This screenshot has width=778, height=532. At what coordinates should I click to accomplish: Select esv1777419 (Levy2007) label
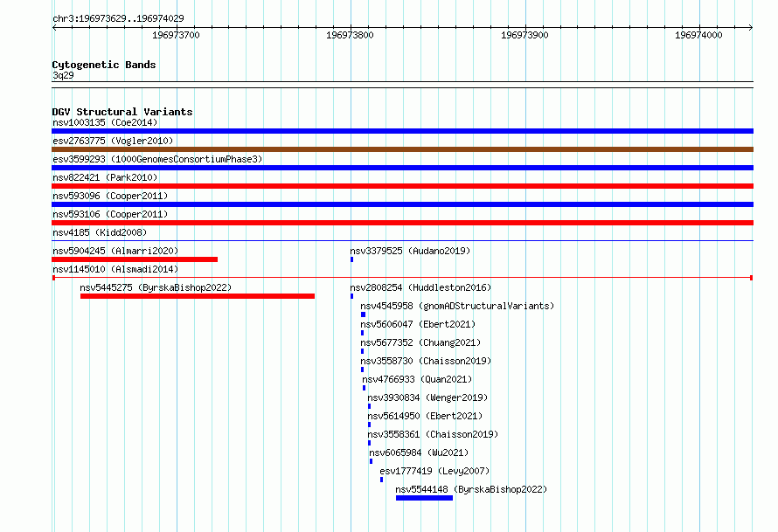434,471
